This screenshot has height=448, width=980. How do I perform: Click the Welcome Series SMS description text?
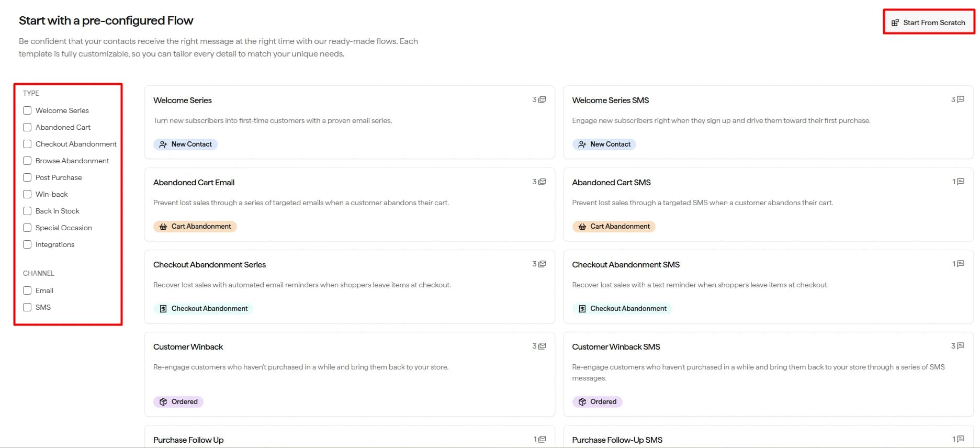pos(721,120)
